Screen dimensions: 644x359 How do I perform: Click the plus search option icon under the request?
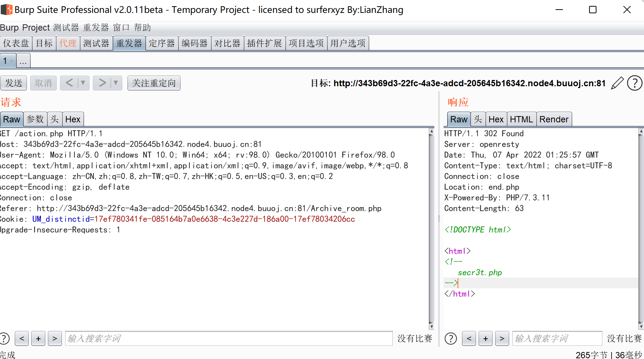[x=38, y=338]
